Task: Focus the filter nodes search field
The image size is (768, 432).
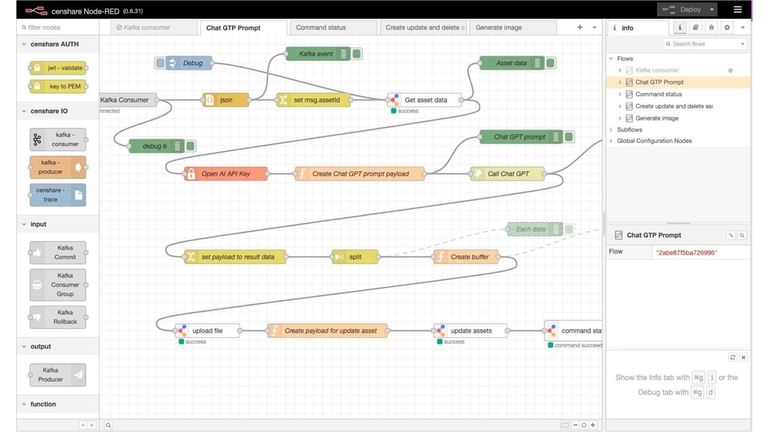Action: (x=58, y=27)
